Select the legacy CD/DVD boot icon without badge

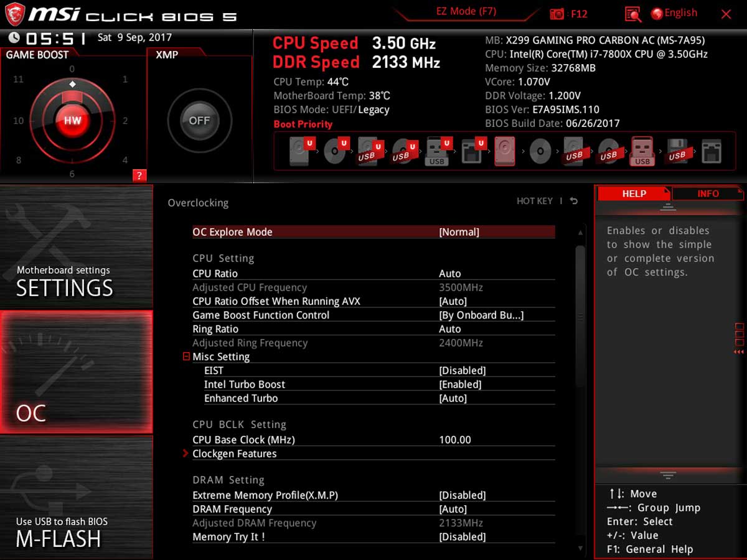point(540,152)
